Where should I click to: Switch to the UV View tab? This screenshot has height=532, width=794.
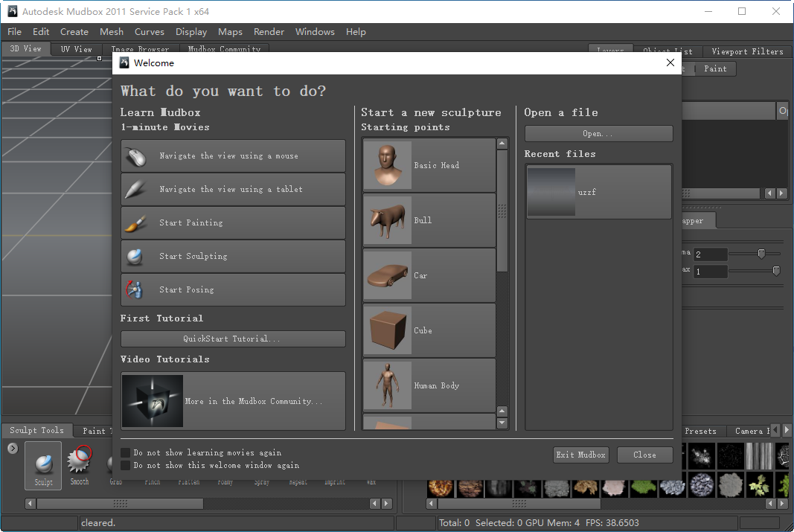[x=76, y=49]
